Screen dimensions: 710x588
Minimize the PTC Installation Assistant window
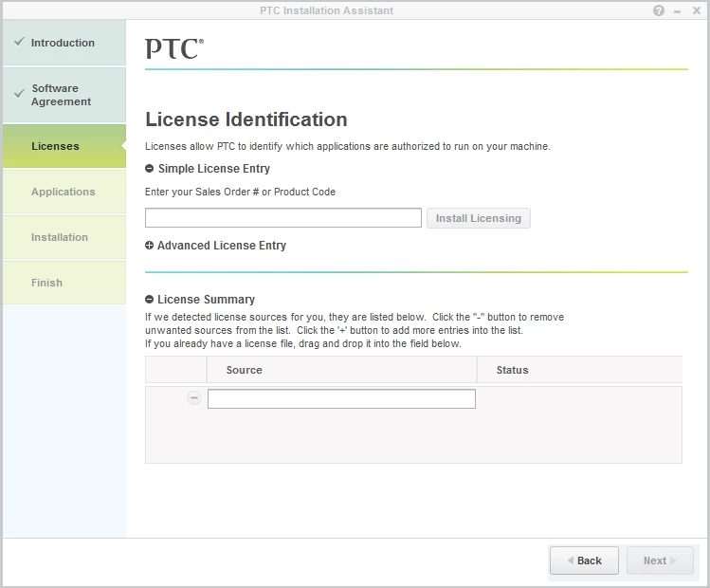pos(678,11)
